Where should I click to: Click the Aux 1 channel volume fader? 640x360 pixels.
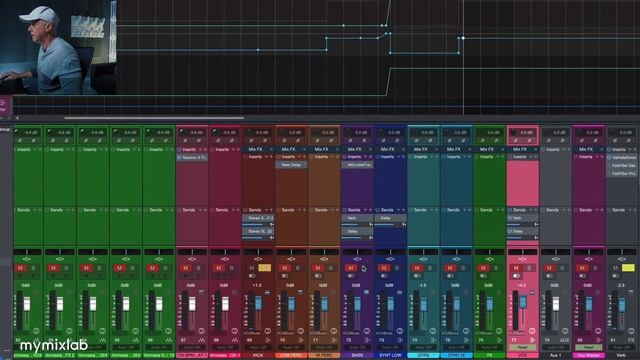point(556,304)
